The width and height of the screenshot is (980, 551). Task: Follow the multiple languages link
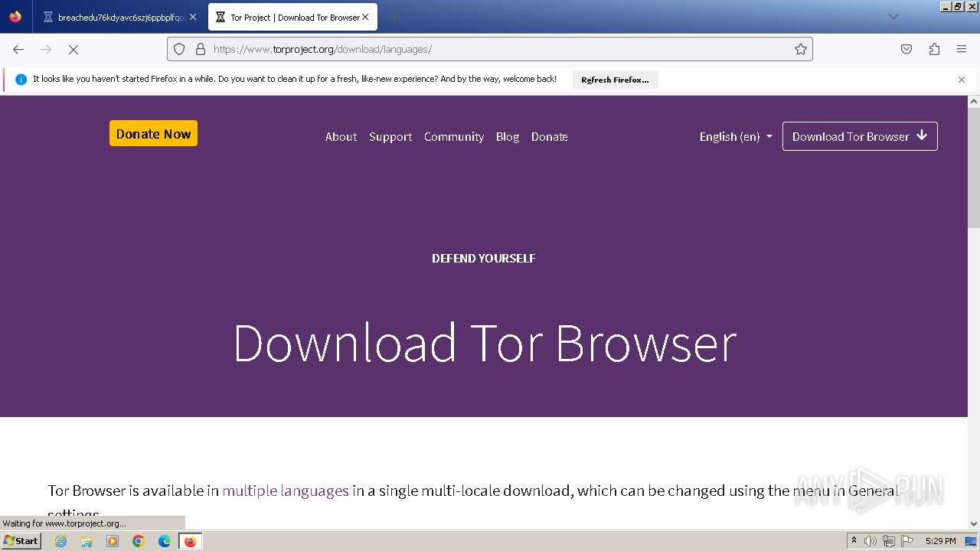click(x=286, y=491)
